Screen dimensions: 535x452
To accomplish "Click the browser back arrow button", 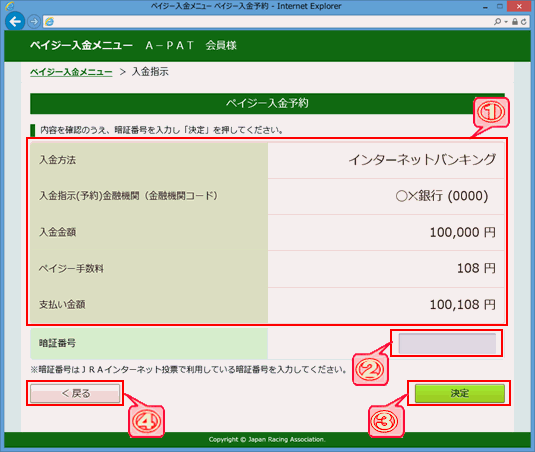I will tap(15, 21).
